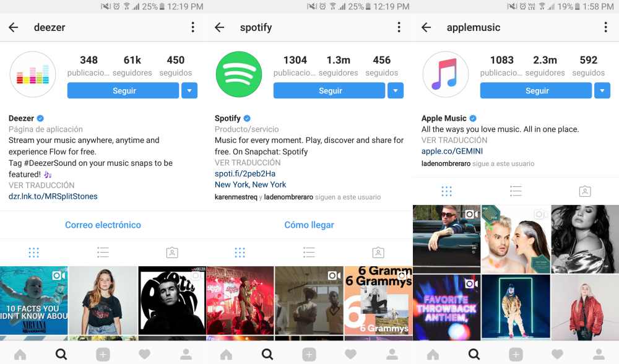619x364 pixels.
Task: Switch to list view tab on spotify
Action: click(x=309, y=253)
